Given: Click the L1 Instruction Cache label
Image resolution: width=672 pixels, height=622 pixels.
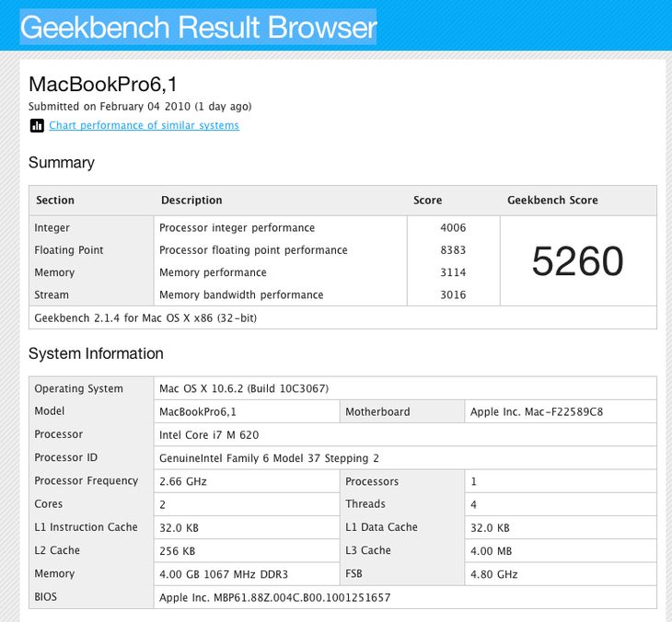Looking at the screenshot, I should (86, 527).
